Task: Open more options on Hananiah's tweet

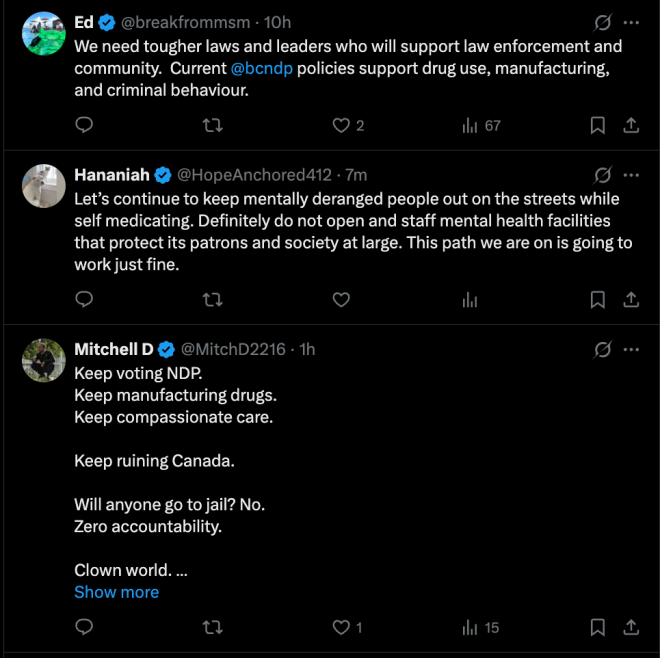Action: point(631,175)
